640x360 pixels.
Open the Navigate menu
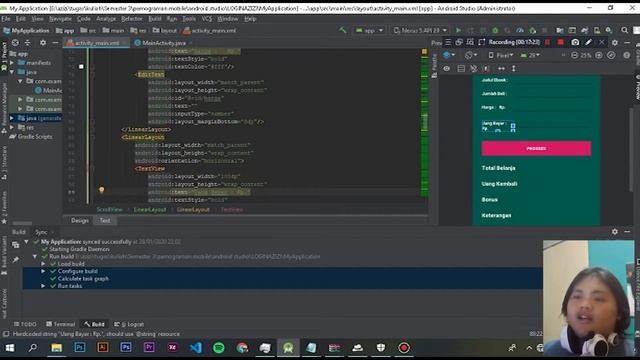pyautogui.click(x=60, y=19)
